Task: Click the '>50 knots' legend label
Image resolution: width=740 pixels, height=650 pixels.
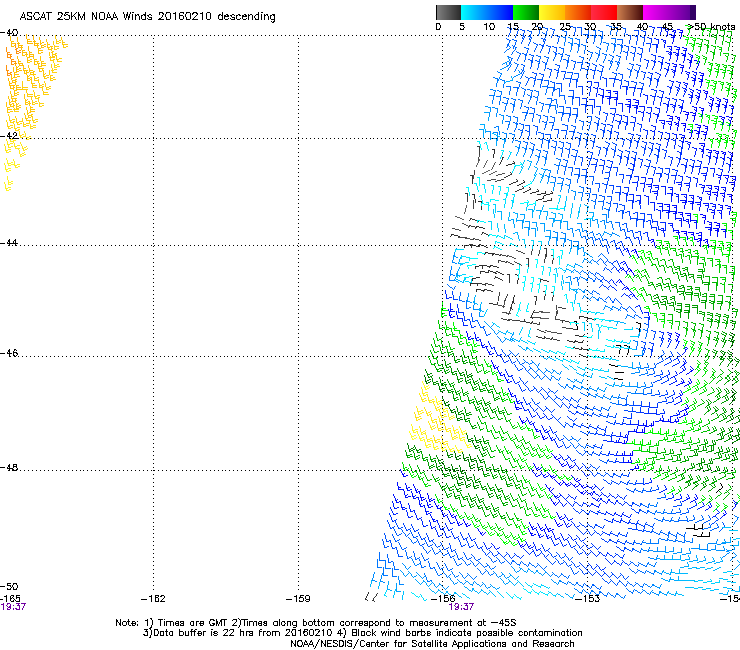Action: (x=711, y=27)
